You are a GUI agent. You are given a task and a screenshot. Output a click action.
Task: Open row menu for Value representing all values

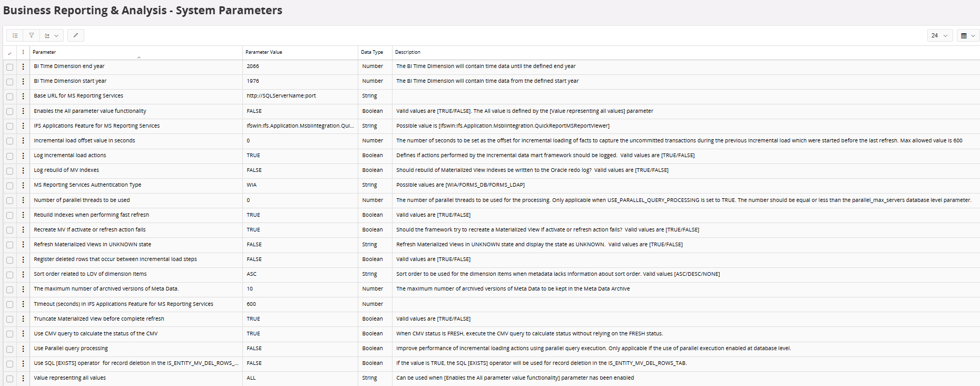(x=23, y=378)
